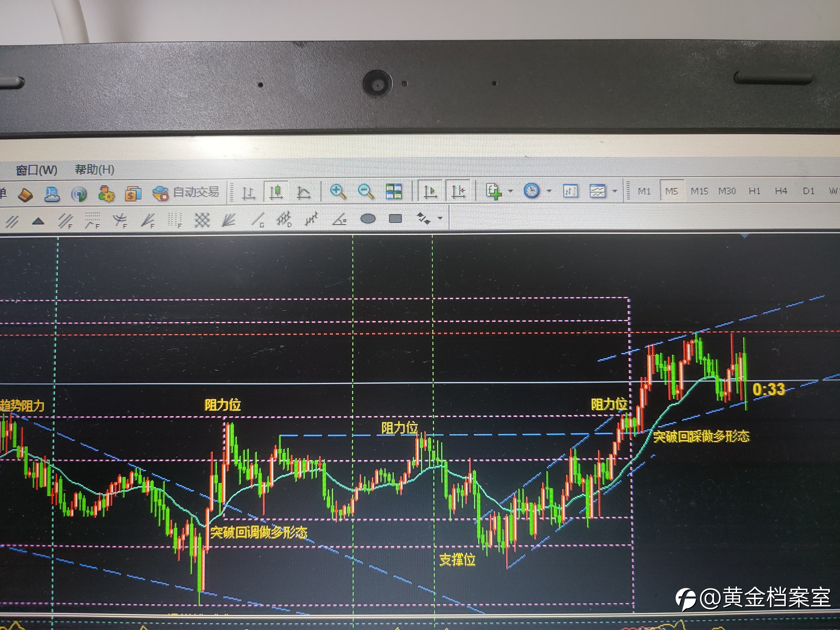Open the 帮助(H) menu
The image size is (840, 630).
coord(94,169)
